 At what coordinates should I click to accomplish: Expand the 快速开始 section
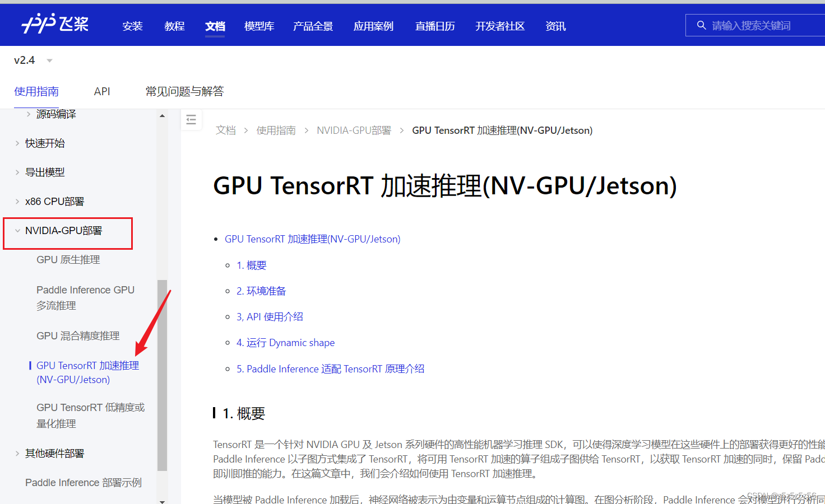tap(17, 143)
